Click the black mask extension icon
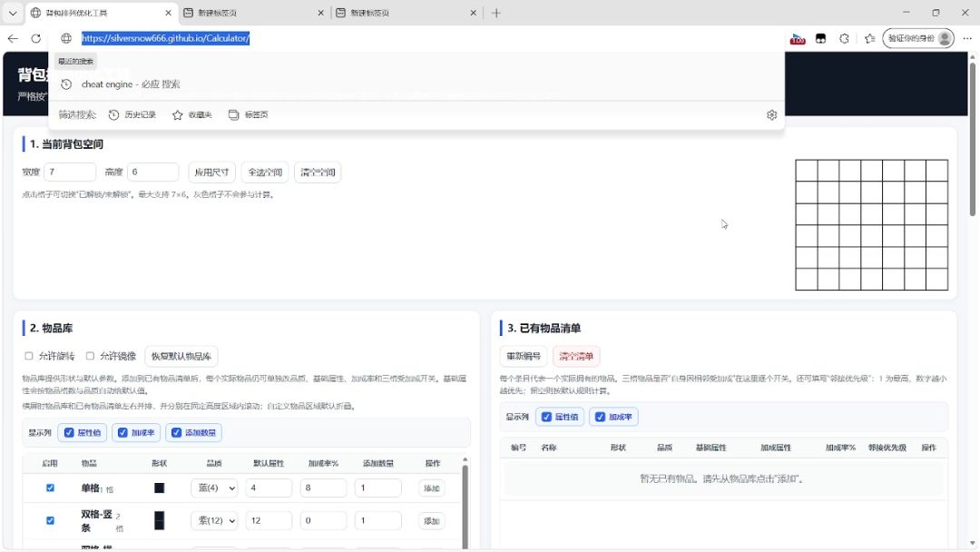The height and width of the screenshot is (552, 980). click(x=820, y=38)
